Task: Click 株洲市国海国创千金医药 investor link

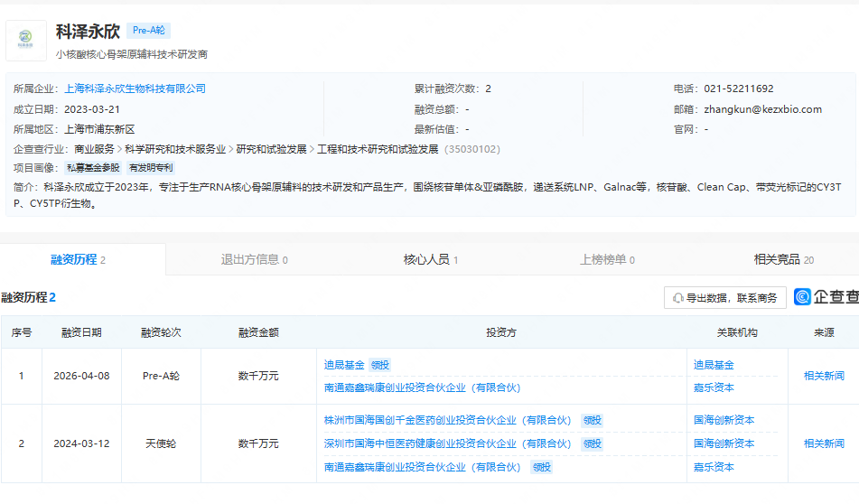Action: 448,420
